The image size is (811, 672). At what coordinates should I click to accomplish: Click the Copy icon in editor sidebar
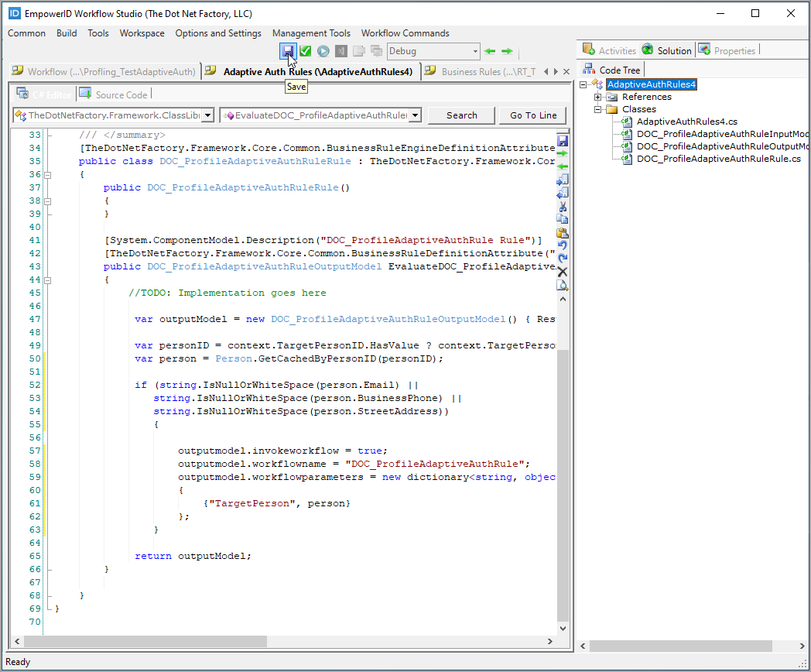pos(563,219)
